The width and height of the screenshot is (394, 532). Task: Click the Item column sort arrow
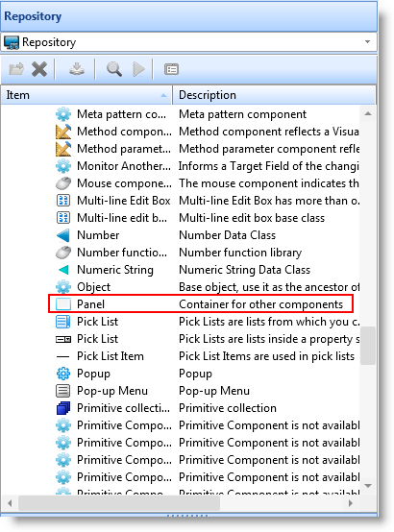[163, 95]
